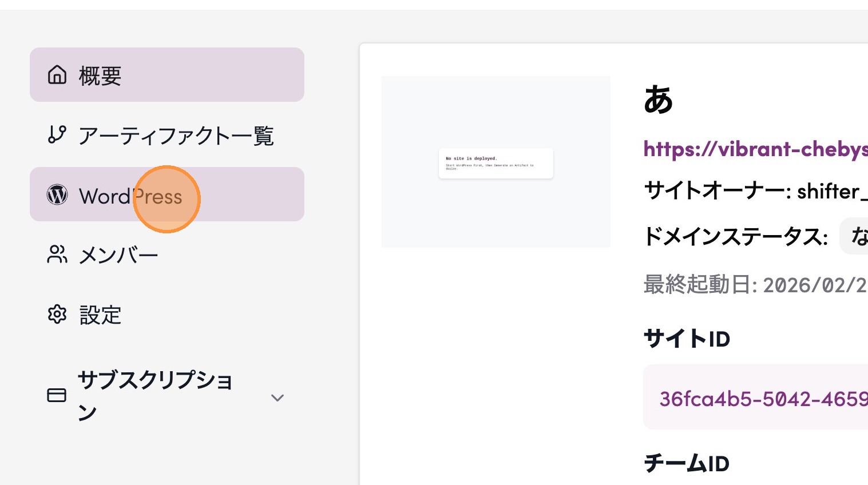Screen dimensions: 868x485
Task: Click the people icon for メンバー
Action: [57, 255]
